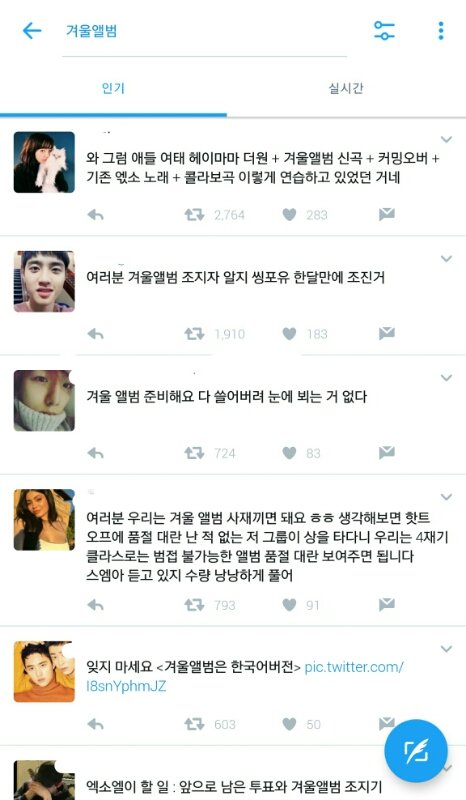Screen dimensions: 466x800
Task: Expand options chevron on 싱포유 tweet
Action: pyautogui.click(x=446, y=259)
